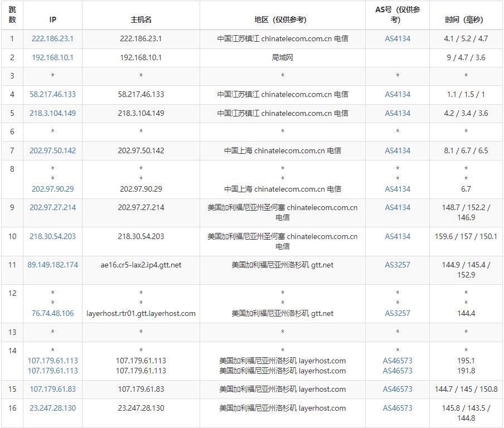Open AS3257 link in hop 11 row

pyautogui.click(x=398, y=265)
